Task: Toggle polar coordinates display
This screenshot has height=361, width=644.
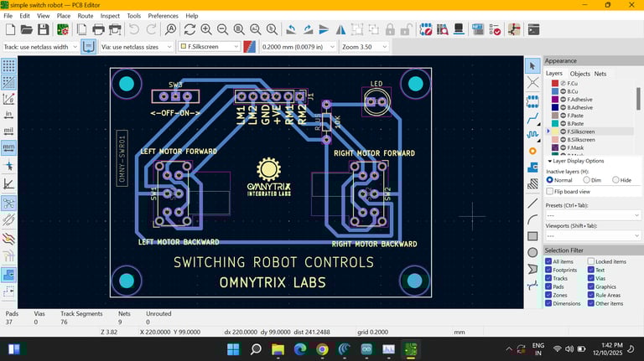Action: click(8, 99)
